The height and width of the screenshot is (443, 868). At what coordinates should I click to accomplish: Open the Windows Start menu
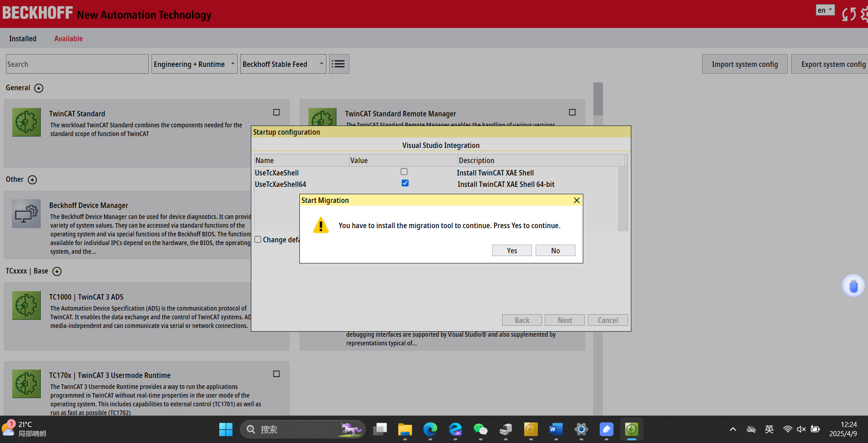226,429
